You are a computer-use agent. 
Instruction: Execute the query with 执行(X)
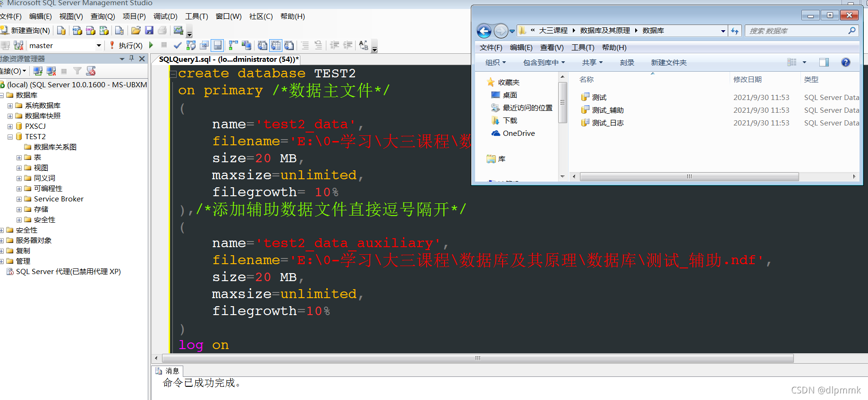click(x=126, y=45)
